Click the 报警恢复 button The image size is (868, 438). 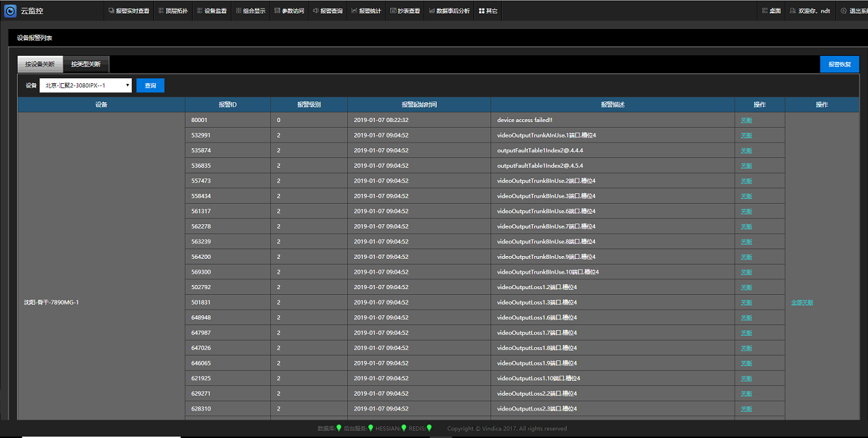[839, 64]
